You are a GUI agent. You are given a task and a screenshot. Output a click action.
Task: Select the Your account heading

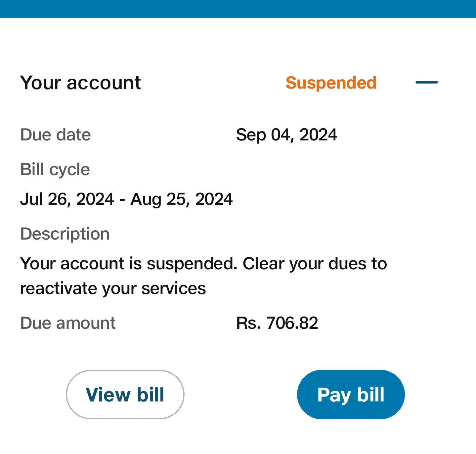80,83
